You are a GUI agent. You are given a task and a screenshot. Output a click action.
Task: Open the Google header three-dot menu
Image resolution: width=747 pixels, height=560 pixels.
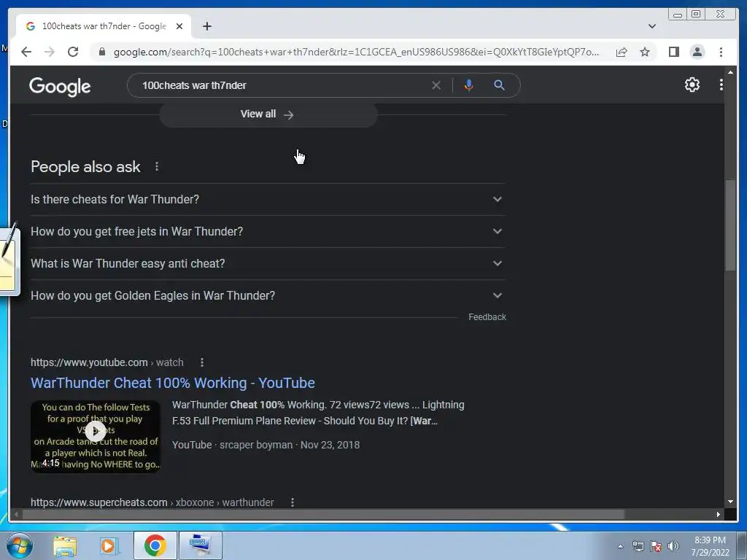(x=721, y=85)
